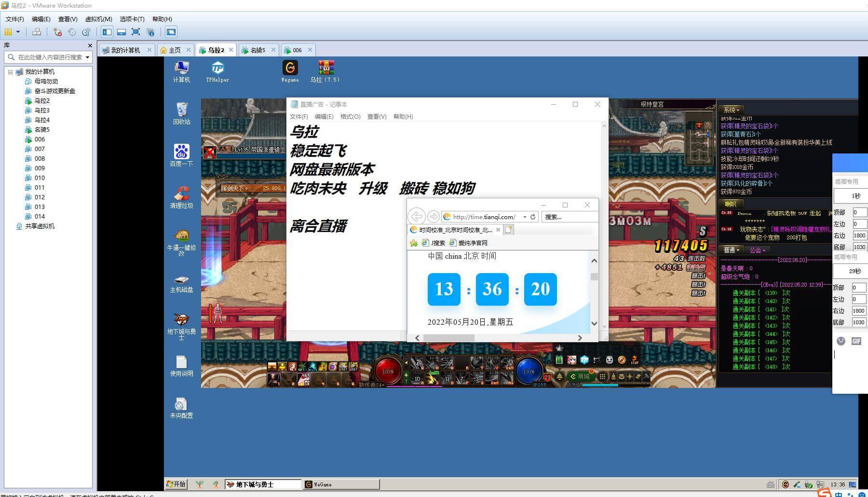The width and height of the screenshot is (868, 497).
Task: Open the power options dropdown arrow beside pause
Action: point(18,32)
